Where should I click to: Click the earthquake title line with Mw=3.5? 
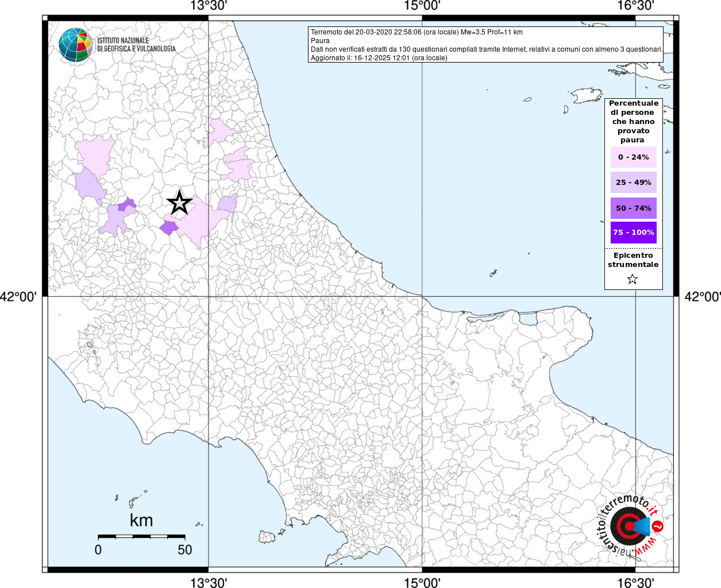click(417, 32)
